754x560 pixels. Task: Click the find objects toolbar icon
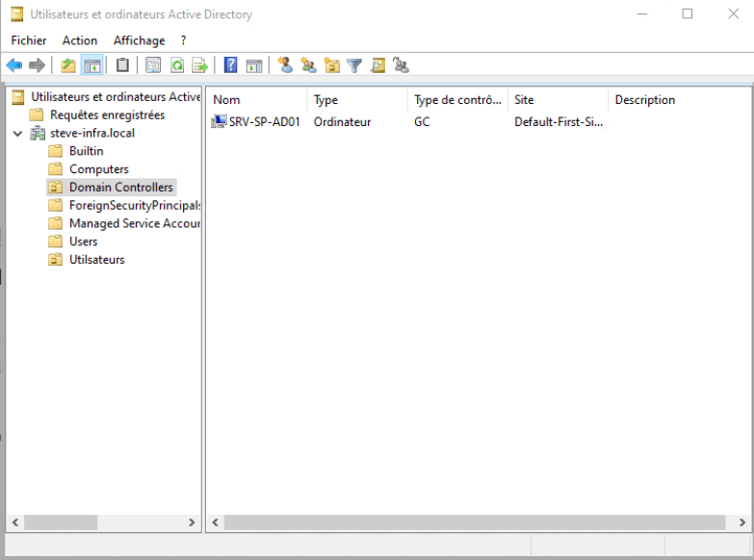click(x=378, y=65)
